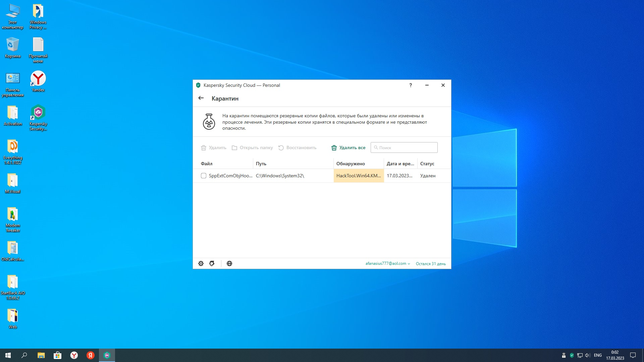
Task: Select HackTool.Win64.KM highlighted detection cell
Action: click(x=359, y=176)
